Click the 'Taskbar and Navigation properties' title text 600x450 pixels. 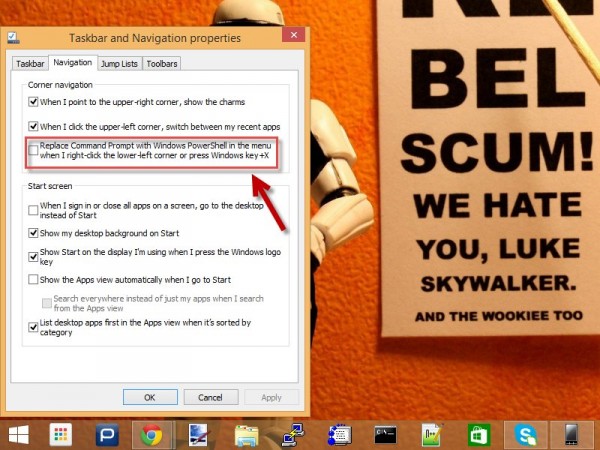155,38
